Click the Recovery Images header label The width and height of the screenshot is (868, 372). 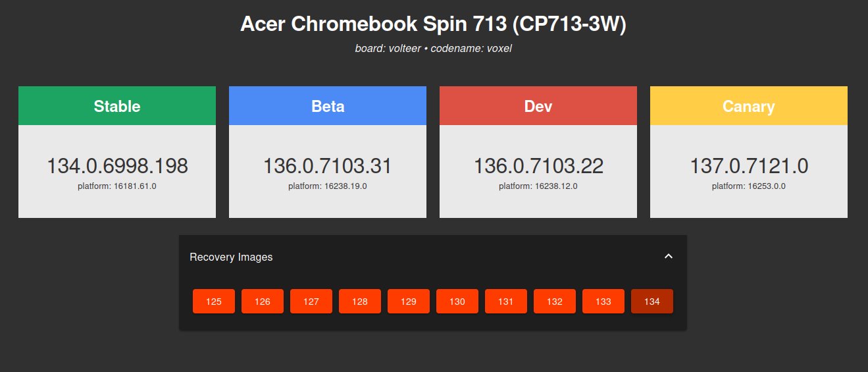(231, 257)
